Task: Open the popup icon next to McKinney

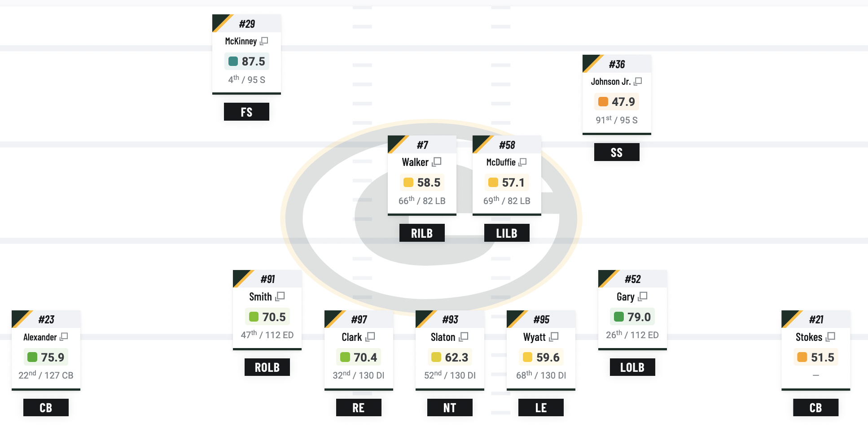Action: point(264,41)
